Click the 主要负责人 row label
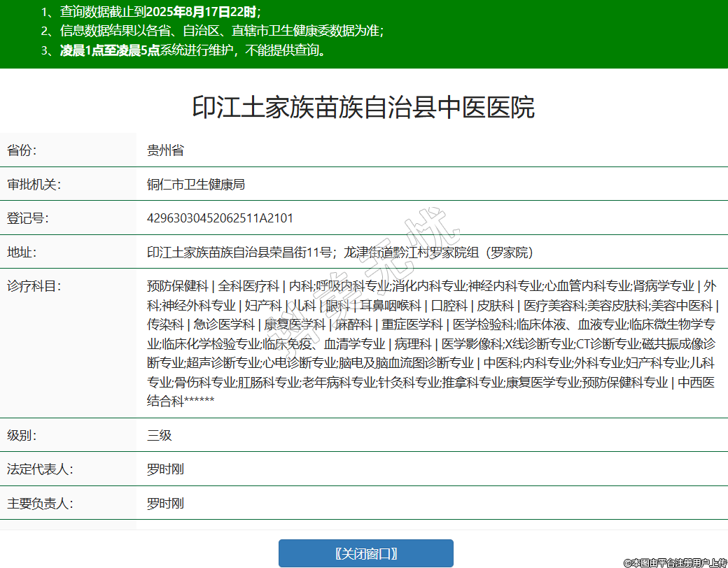The width and height of the screenshot is (728, 568). point(40,503)
